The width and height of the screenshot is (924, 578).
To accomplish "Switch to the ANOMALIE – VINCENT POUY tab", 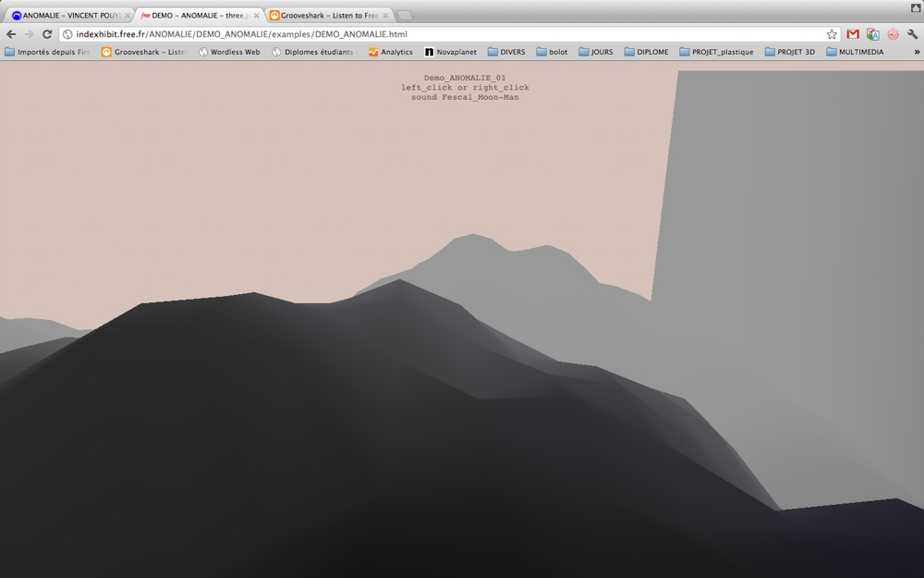I will (x=67, y=16).
